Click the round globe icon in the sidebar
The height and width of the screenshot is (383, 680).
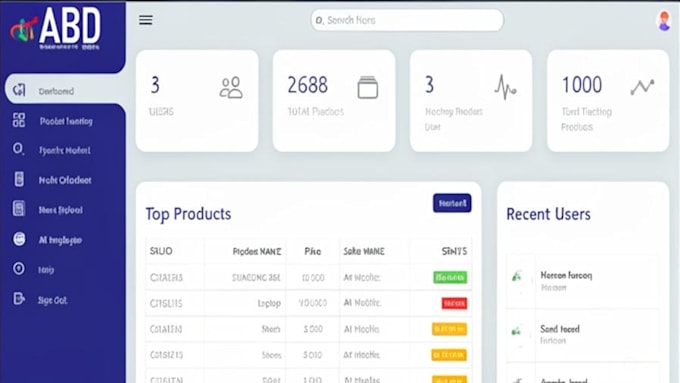19,239
